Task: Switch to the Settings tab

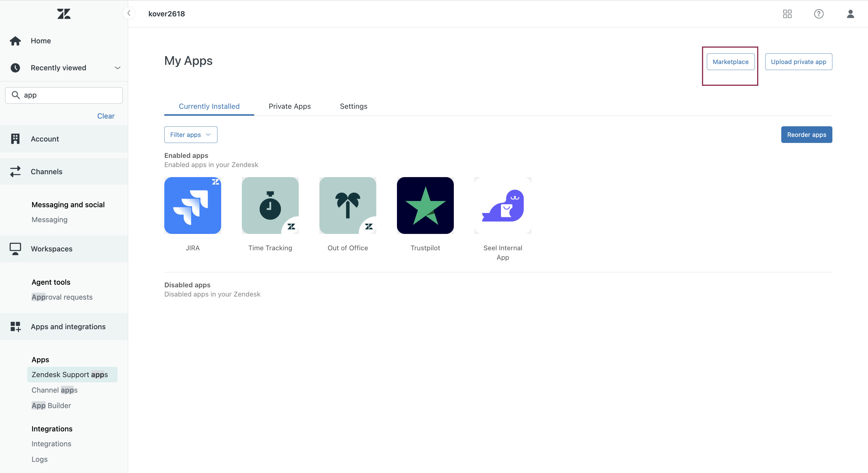Action: [353, 106]
